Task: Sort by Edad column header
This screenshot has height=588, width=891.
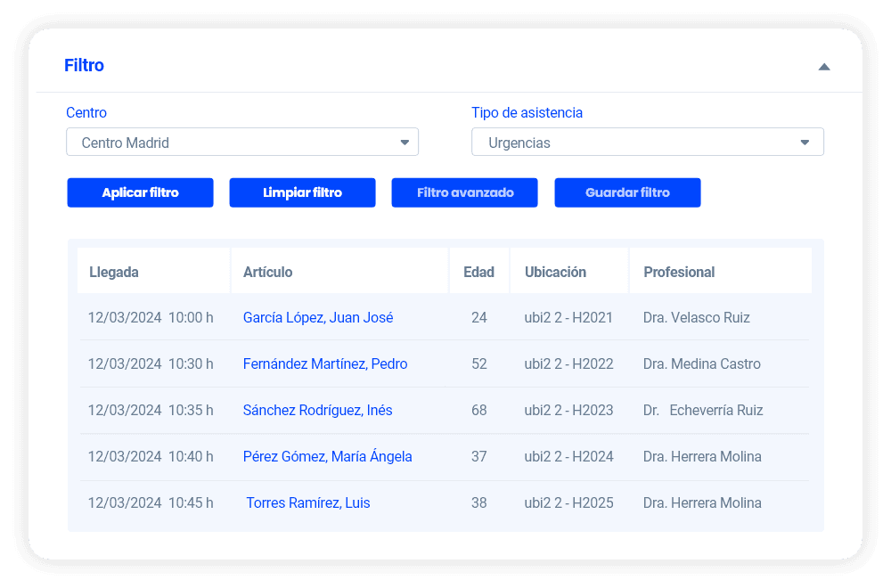Action: point(478,272)
